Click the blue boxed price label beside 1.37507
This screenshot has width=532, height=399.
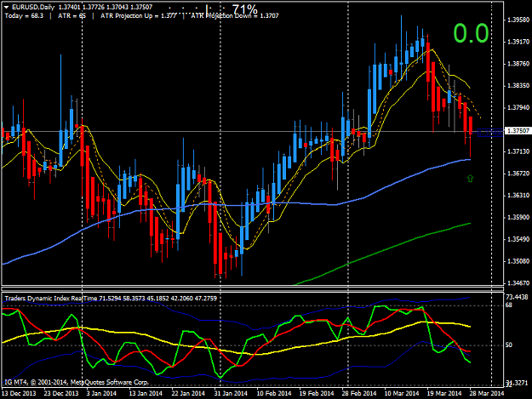click(x=490, y=133)
